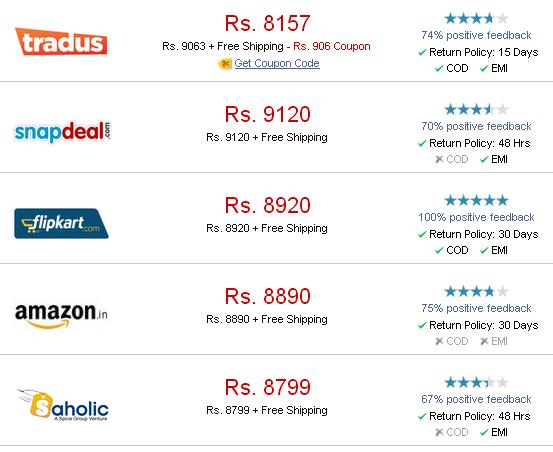Click the Amazon Return Policy 30 Days text
Screen dimensions: 553x452
(x=484, y=325)
